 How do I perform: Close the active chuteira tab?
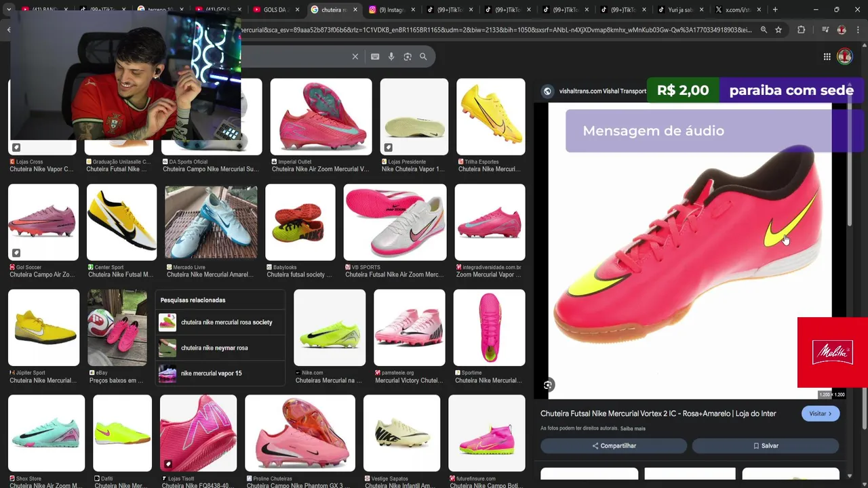pyautogui.click(x=355, y=9)
